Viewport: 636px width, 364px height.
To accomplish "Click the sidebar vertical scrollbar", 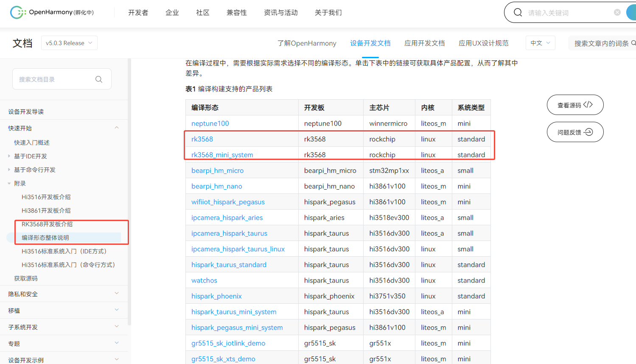I will (129, 192).
